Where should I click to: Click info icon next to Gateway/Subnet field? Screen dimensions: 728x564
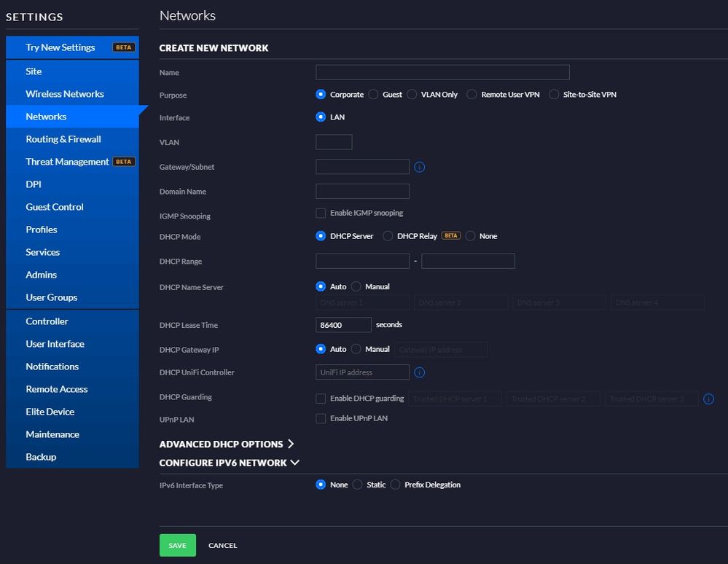(x=419, y=167)
